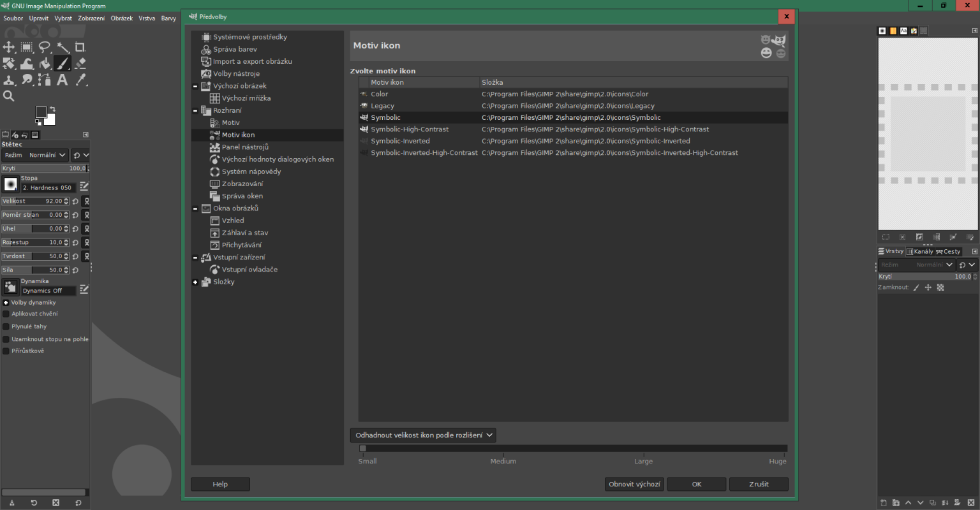Switch to the Cesty tab
Image resolution: width=980 pixels, height=510 pixels.
948,252
